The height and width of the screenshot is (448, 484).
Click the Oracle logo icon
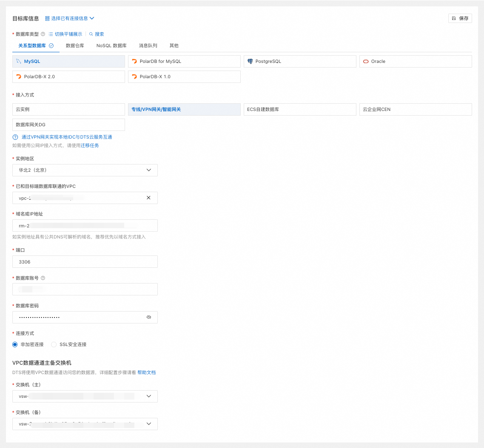tap(366, 61)
